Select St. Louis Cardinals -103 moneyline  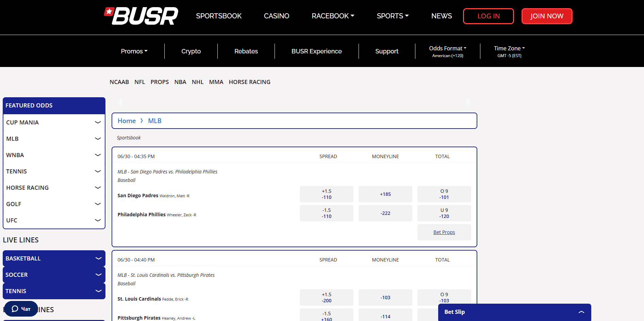[x=385, y=298]
